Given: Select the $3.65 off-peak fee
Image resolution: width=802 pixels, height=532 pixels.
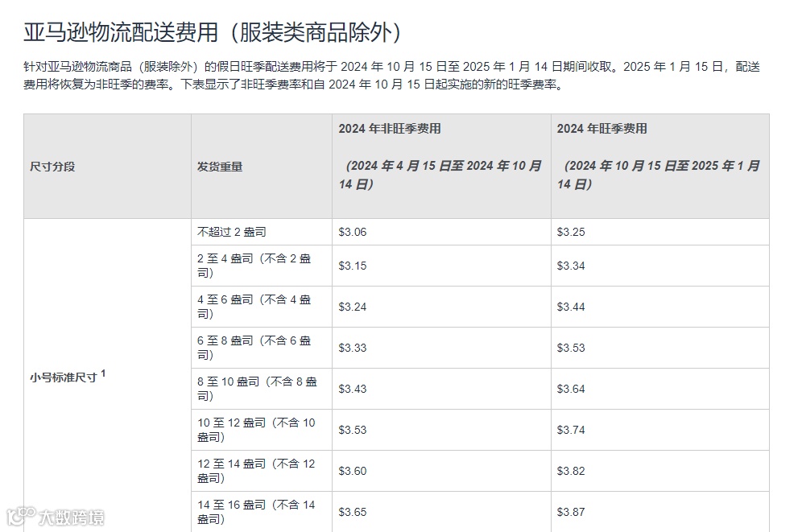Looking at the screenshot, I should click(x=353, y=512).
